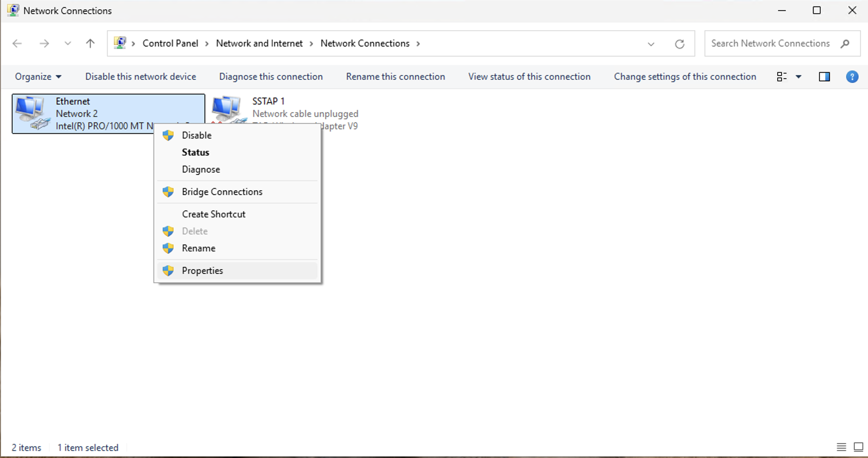This screenshot has width=868, height=458.
Task: Toggle the preview pane icon
Action: click(x=824, y=77)
